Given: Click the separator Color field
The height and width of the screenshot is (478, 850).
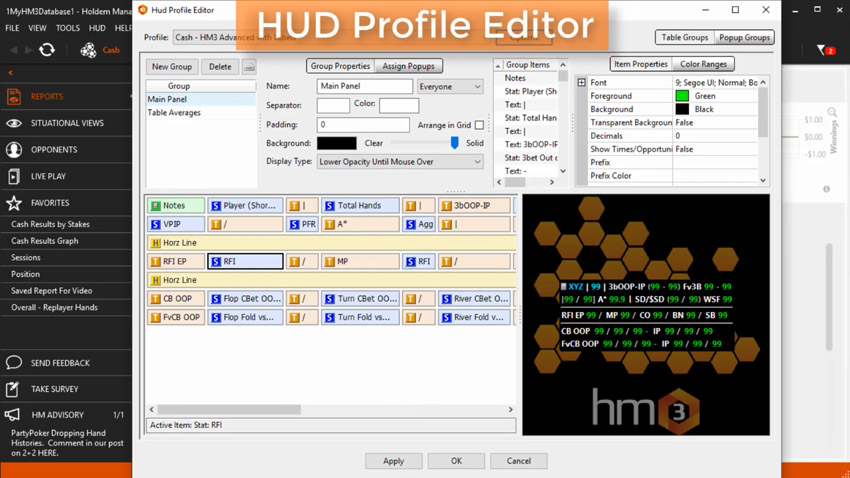Looking at the screenshot, I should pos(399,105).
